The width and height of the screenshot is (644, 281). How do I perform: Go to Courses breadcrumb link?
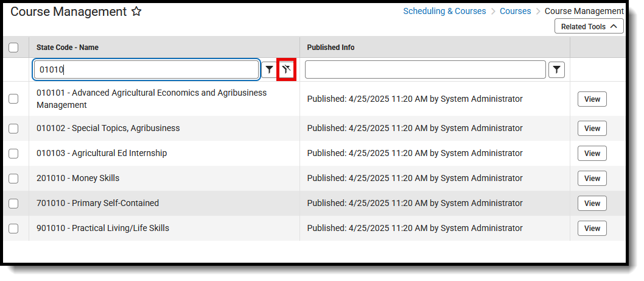pos(515,11)
